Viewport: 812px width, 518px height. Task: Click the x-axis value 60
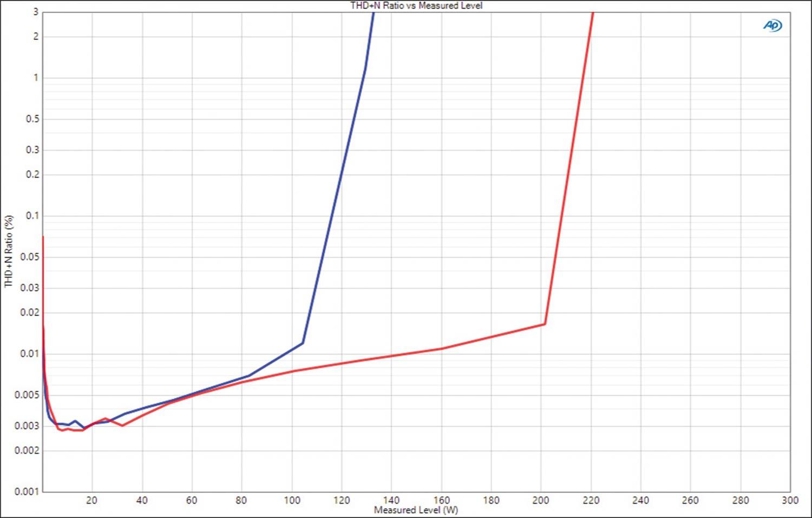click(192, 500)
